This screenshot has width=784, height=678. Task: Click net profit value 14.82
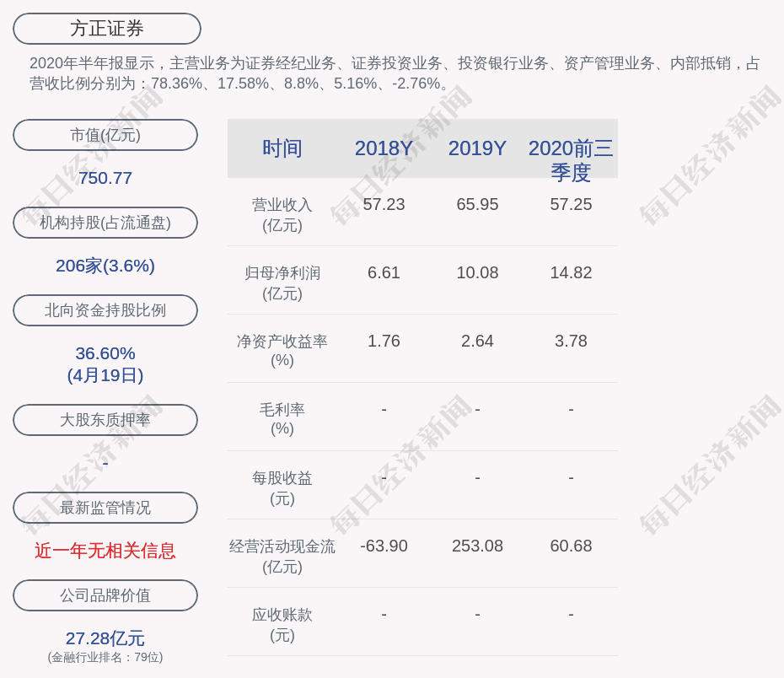pyautogui.click(x=571, y=272)
